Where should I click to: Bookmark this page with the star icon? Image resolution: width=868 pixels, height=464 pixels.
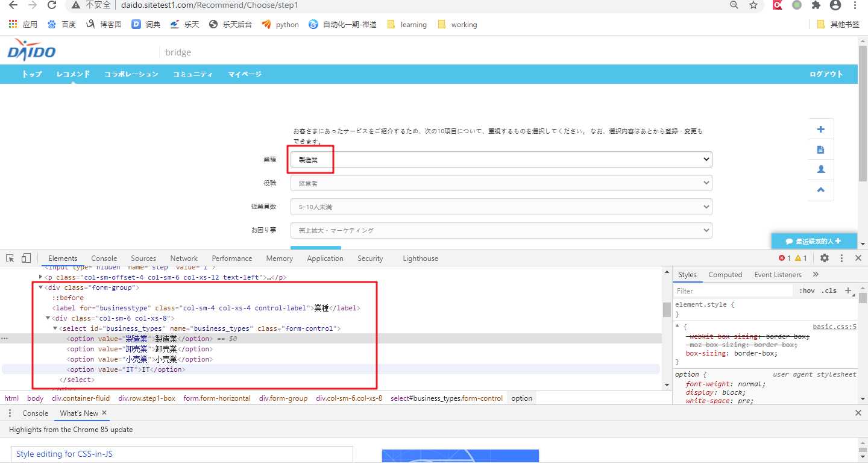click(753, 5)
